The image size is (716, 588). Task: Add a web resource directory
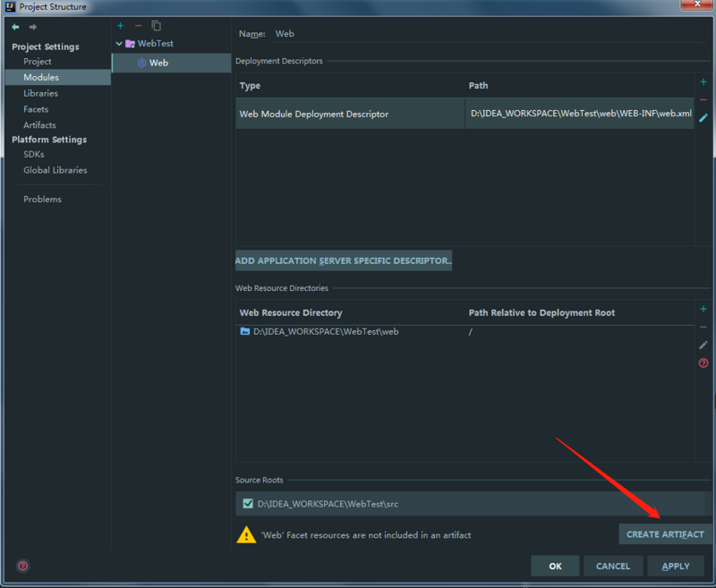pyautogui.click(x=703, y=310)
